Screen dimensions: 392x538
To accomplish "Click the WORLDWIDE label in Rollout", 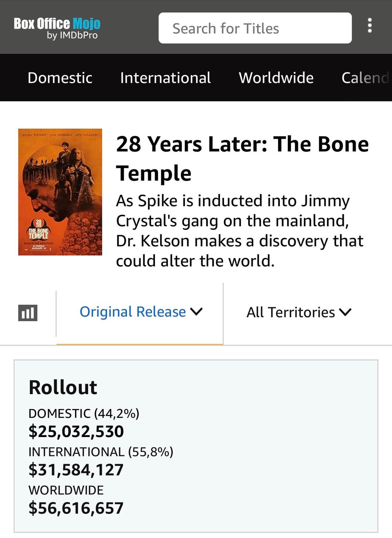I will pyautogui.click(x=66, y=490).
